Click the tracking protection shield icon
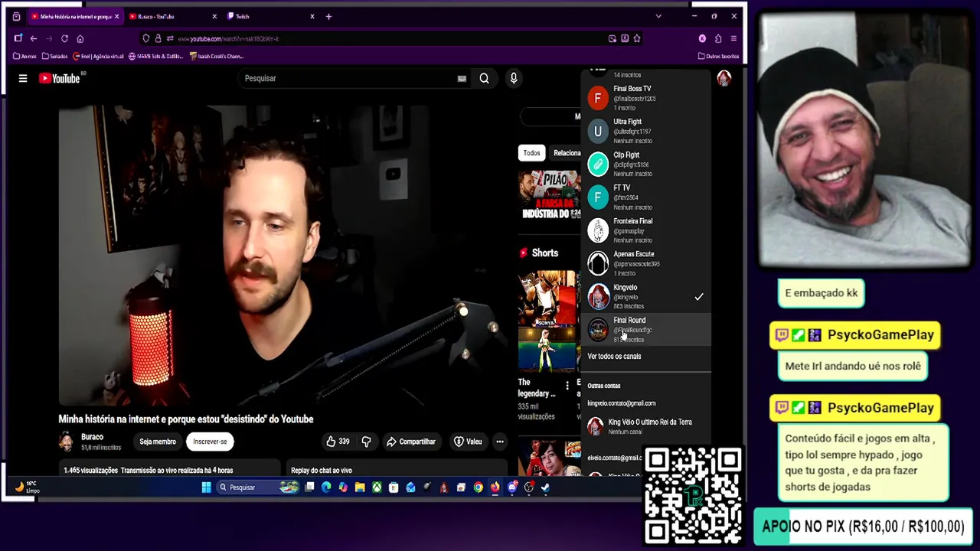980x551 pixels. pyautogui.click(x=146, y=38)
